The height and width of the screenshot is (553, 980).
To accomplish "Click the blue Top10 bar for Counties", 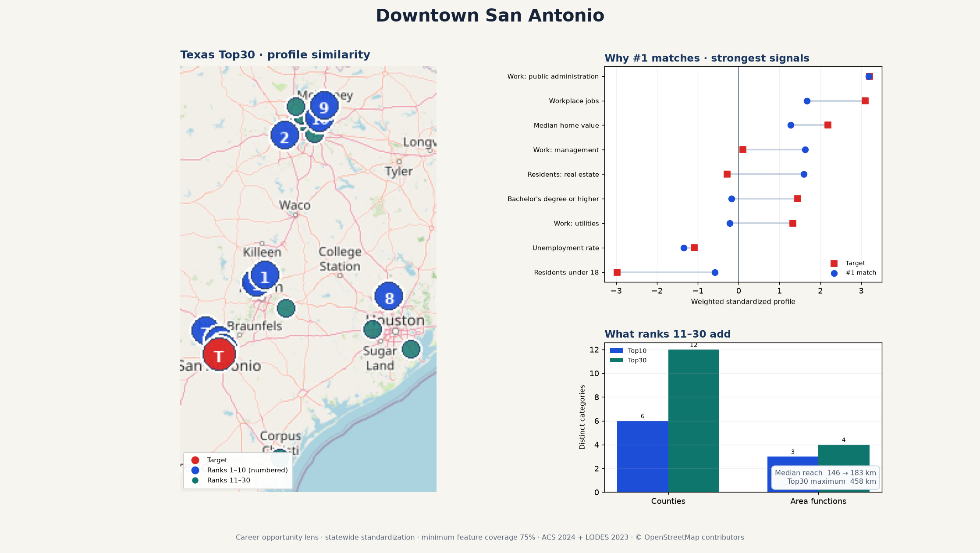I will [643, 457].
